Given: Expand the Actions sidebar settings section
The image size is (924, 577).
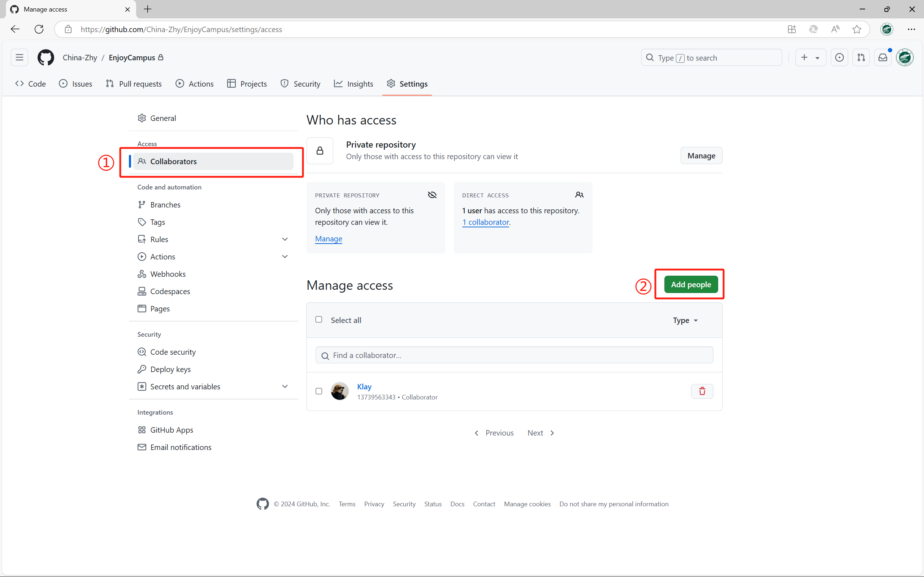Looking at the screenshot, I should pos(285,257).
